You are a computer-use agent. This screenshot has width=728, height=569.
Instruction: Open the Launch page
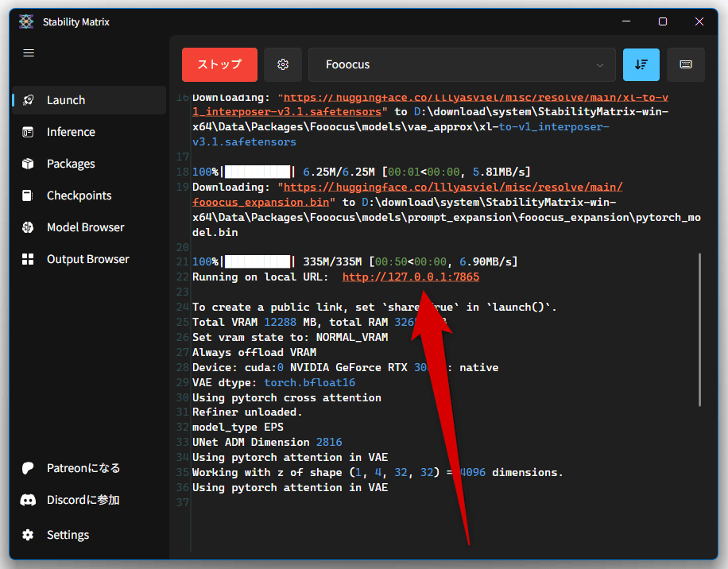point(89,100)
